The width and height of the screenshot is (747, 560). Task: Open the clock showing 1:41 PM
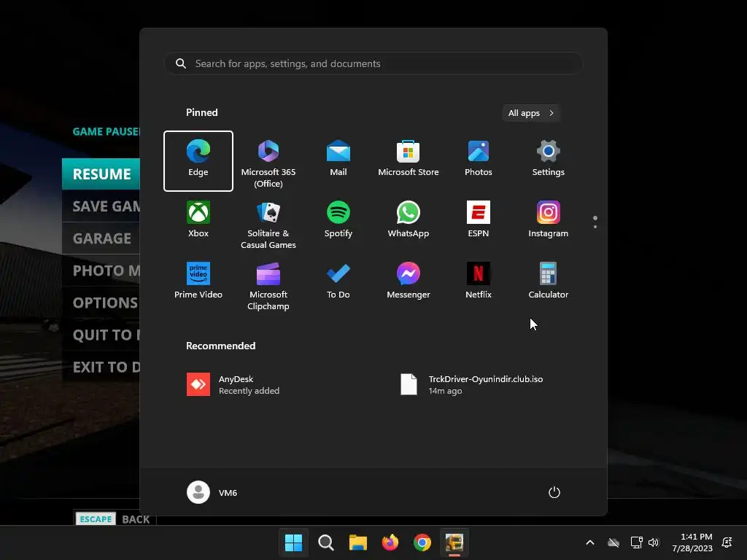692,542
